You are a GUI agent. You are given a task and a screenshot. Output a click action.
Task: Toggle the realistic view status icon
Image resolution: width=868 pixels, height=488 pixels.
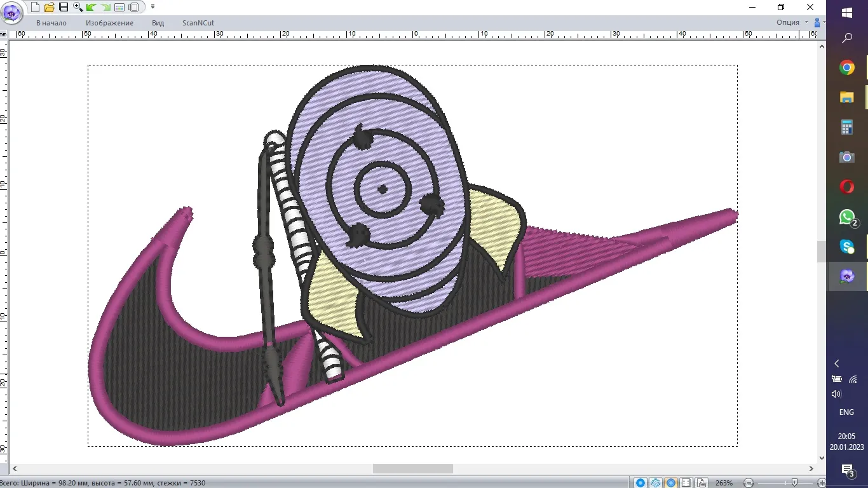(x=670, y=483)
